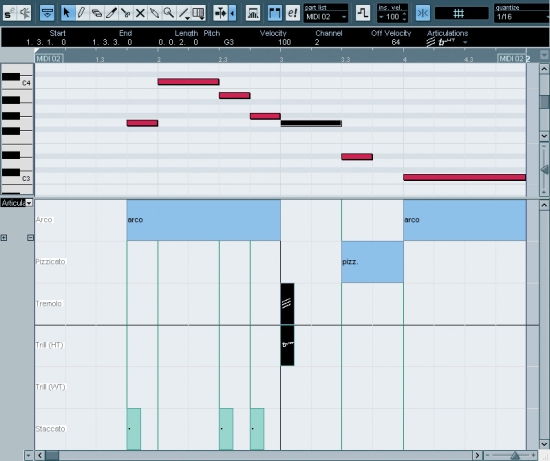Adjust the horizontal zoom slider
The height and width of the screenshot is (461, 550).
[x=515, y=455]
